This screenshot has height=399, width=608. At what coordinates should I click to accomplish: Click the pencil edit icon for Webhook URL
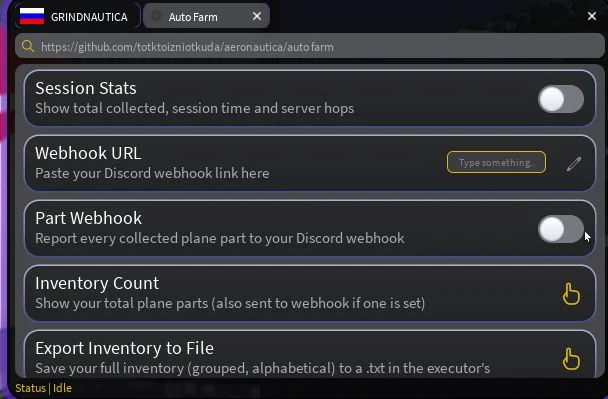[x=574, y=163]
